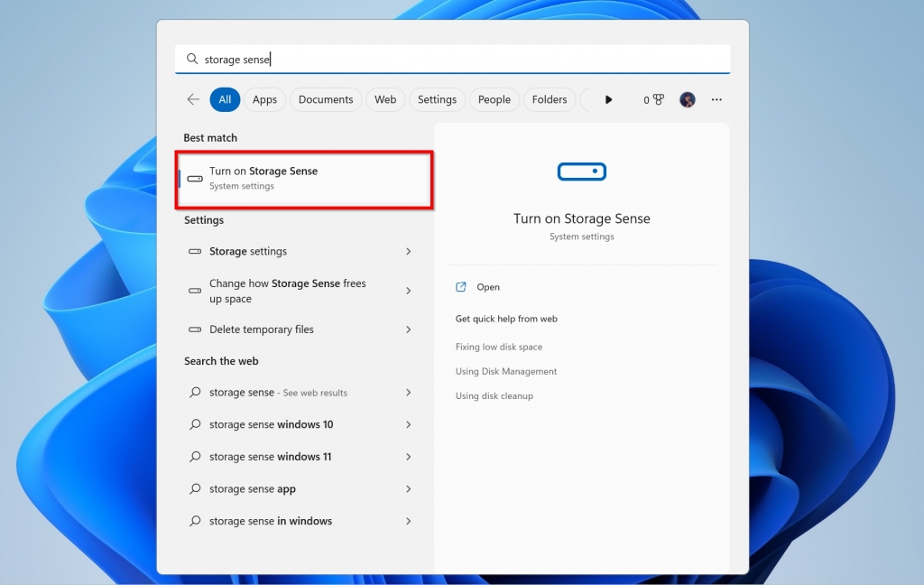Select the Settings search filter
Image resolution: width=924 pixels, height=585 pixels.
(437, 99)
